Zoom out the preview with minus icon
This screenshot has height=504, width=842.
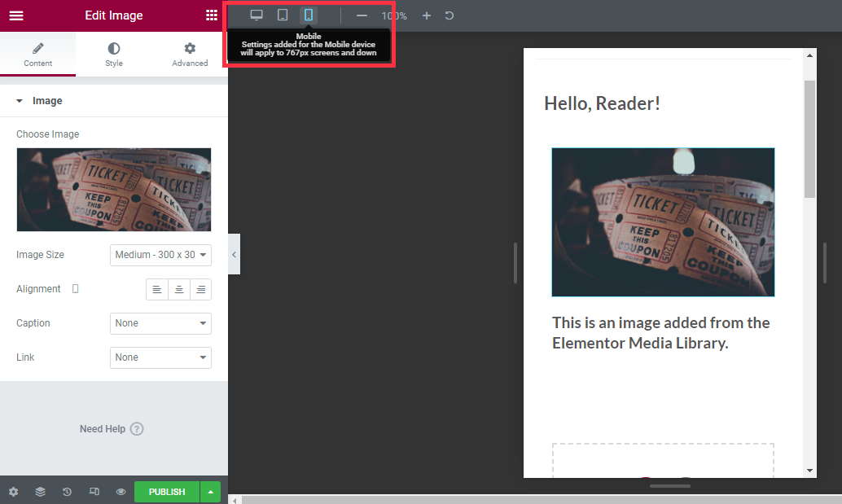click(x=362, y=16)
